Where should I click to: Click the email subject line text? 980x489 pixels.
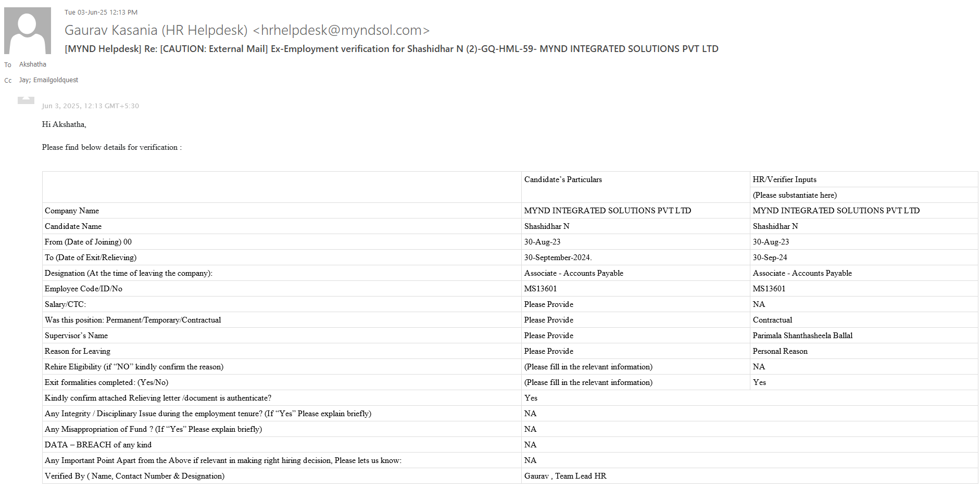pos(391,49)
